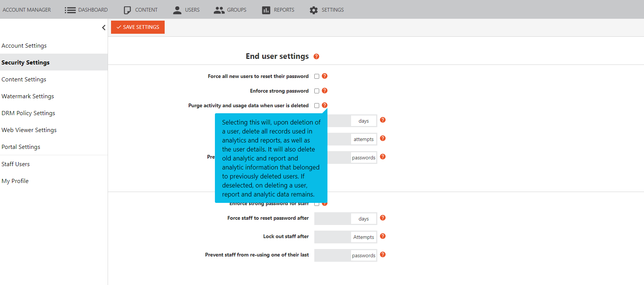Open Staff Users in the sidebar
The image size is (644, 285).
54,164
